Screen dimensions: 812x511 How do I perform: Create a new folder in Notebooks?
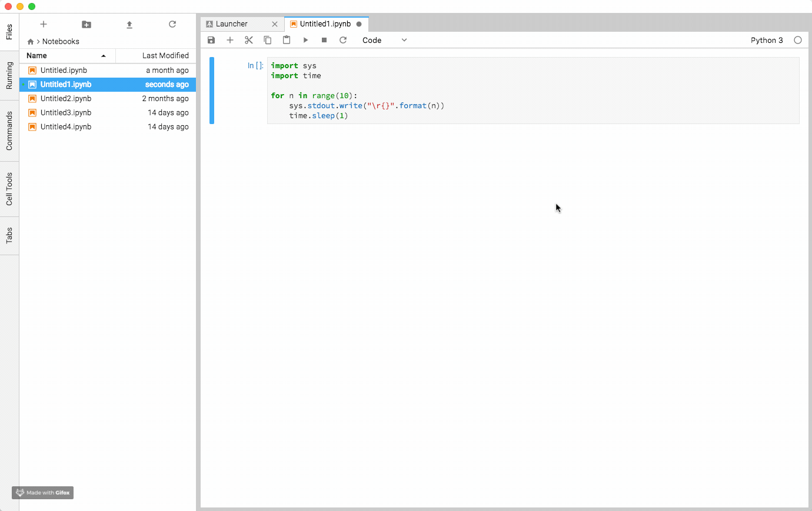(x=86, y=24)
